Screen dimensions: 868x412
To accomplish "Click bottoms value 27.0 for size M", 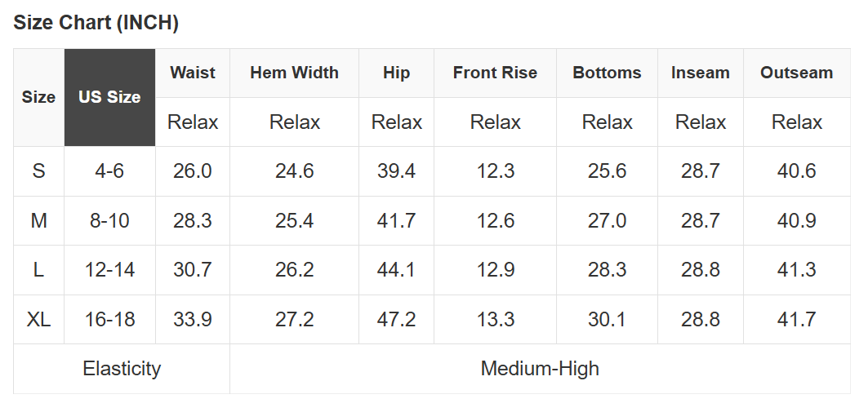I will point(607,220).
